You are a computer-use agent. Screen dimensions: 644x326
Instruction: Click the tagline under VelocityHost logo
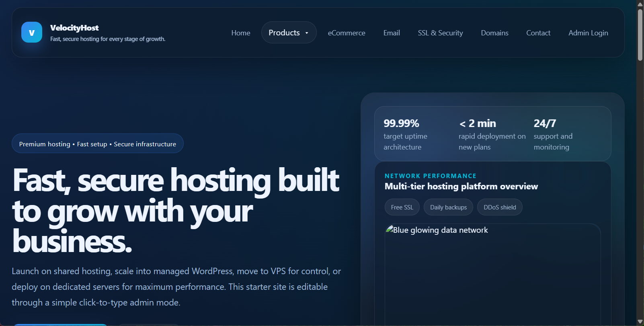click(108, 39)
